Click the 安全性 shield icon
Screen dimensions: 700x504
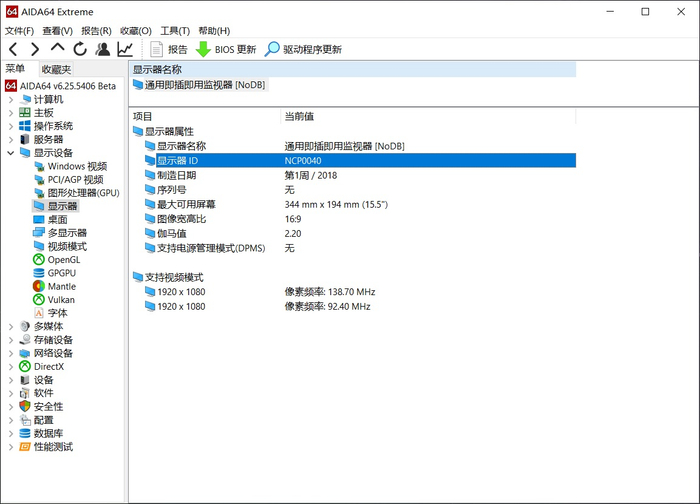(25, 406)
